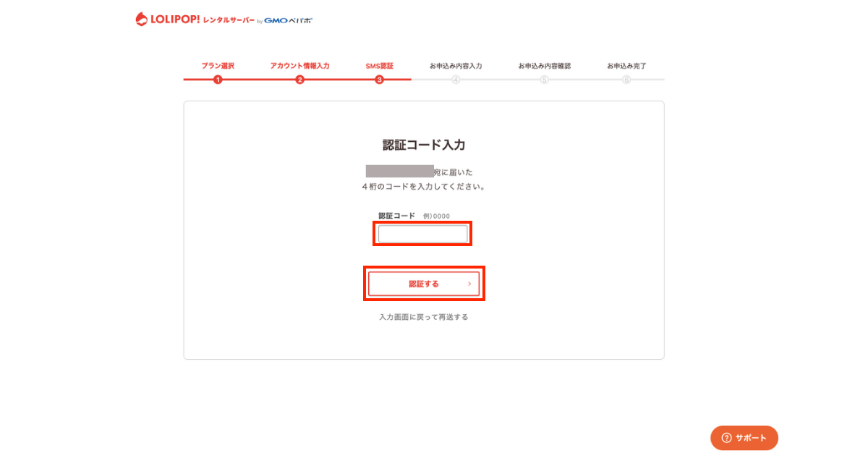Focus the 認証コード input field

coord(422,234)
